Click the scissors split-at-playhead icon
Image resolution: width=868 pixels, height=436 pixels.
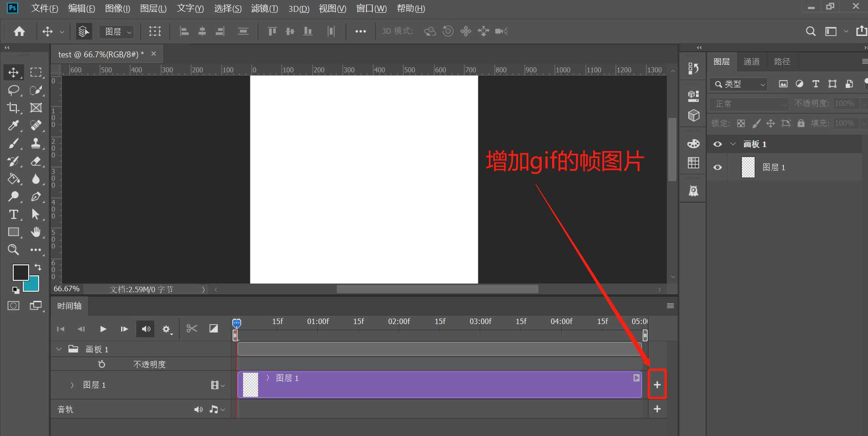[x=192, y=329]
